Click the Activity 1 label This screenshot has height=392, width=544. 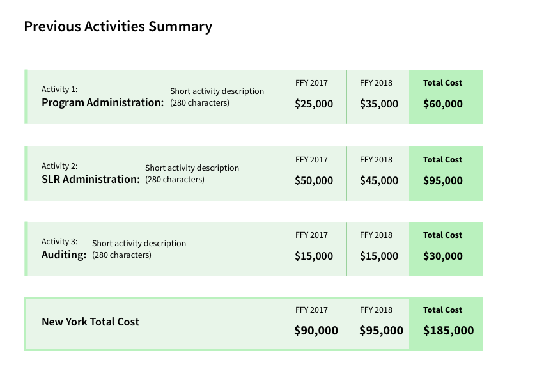click(59, 89)
